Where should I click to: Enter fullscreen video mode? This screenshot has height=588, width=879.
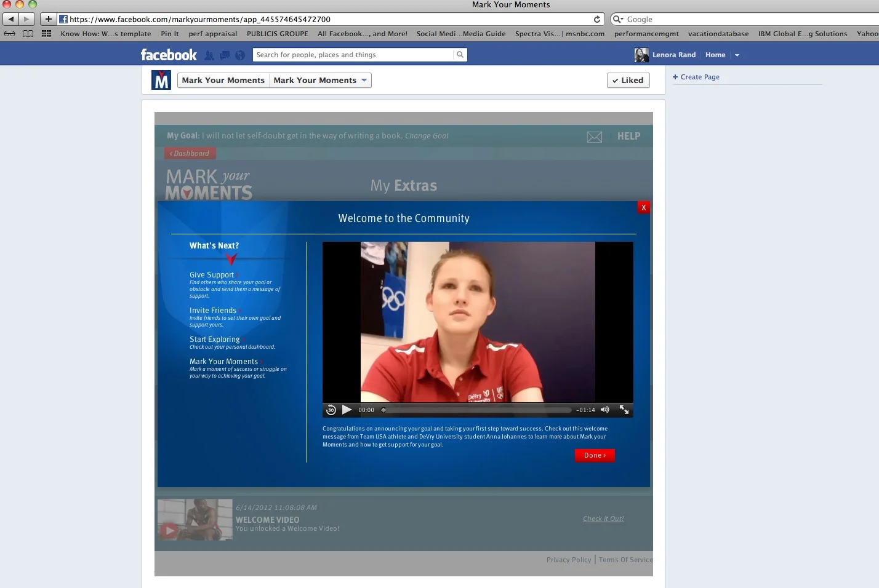click(624, 410)
